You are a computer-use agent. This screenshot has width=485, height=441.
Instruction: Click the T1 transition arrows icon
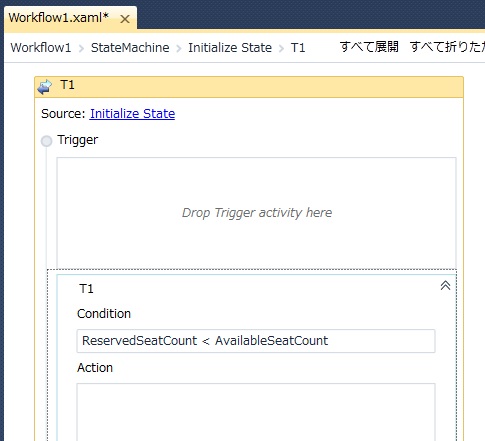tap(45, 87)
